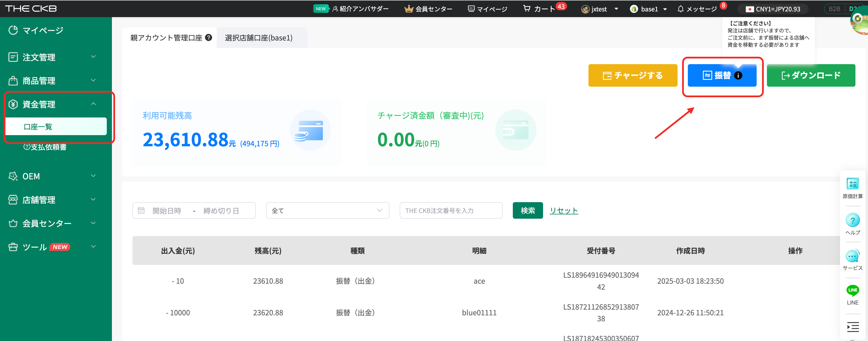868x341 pixels.
Task: Click the 商品管理 bag icon
Action: 13,80
